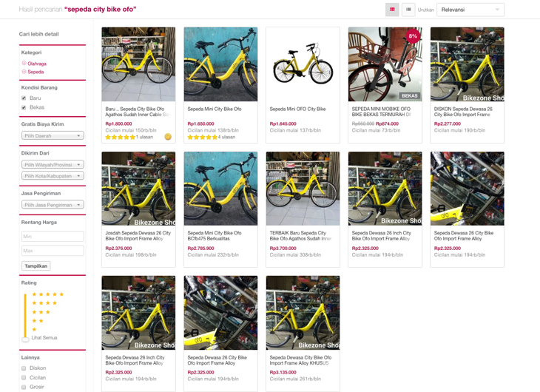This screenshot has width=540, height=392.
Task: Select the Olahraga category link
Action: pyautogui.click(x=37, y=64)
